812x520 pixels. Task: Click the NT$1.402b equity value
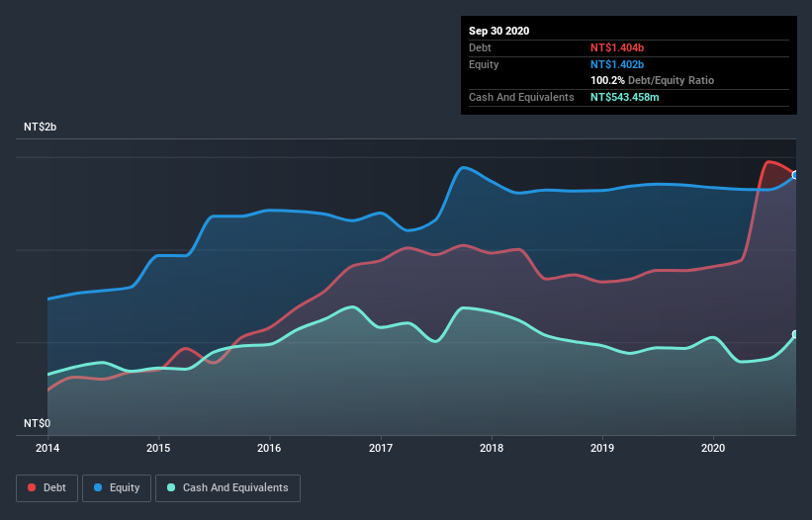coord(617,64)
